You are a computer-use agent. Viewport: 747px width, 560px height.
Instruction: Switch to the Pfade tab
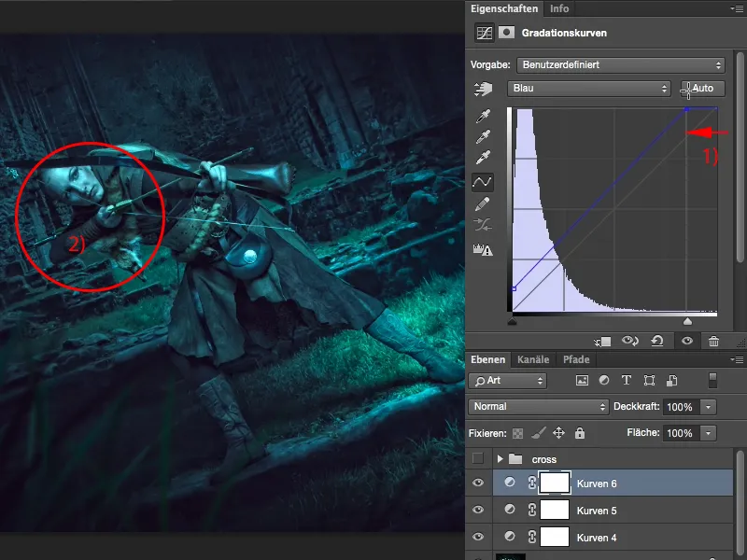coord(576,359)
